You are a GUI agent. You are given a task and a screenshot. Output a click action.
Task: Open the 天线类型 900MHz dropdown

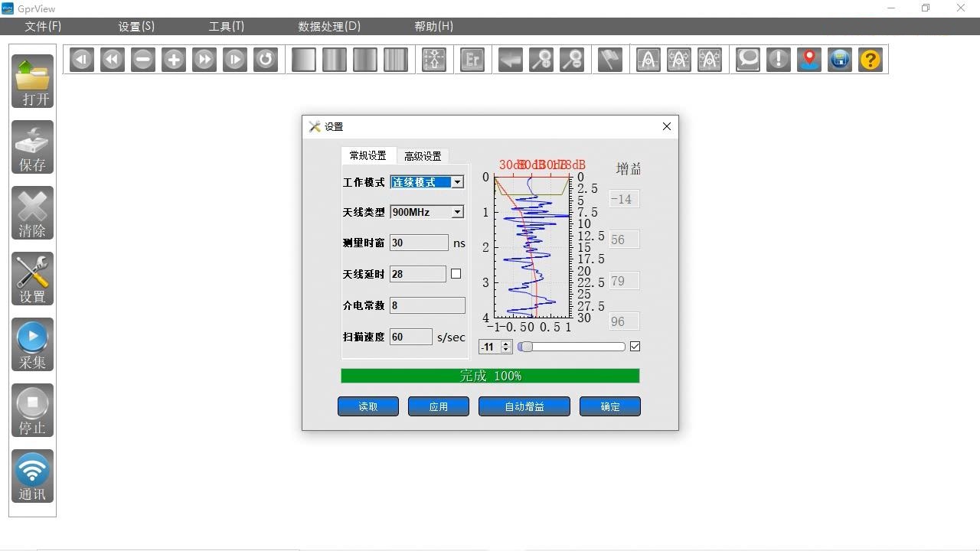coord(457,212)
